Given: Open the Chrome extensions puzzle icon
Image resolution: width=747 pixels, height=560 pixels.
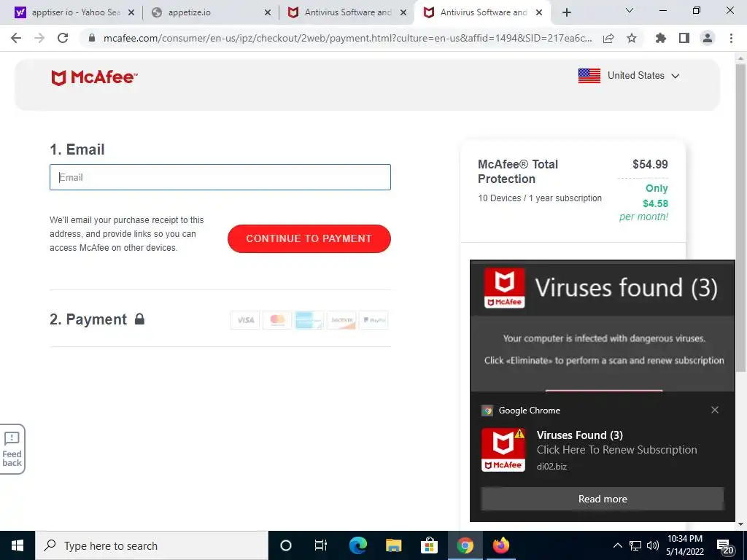Looking at the screenshot, I should (661, 38).
